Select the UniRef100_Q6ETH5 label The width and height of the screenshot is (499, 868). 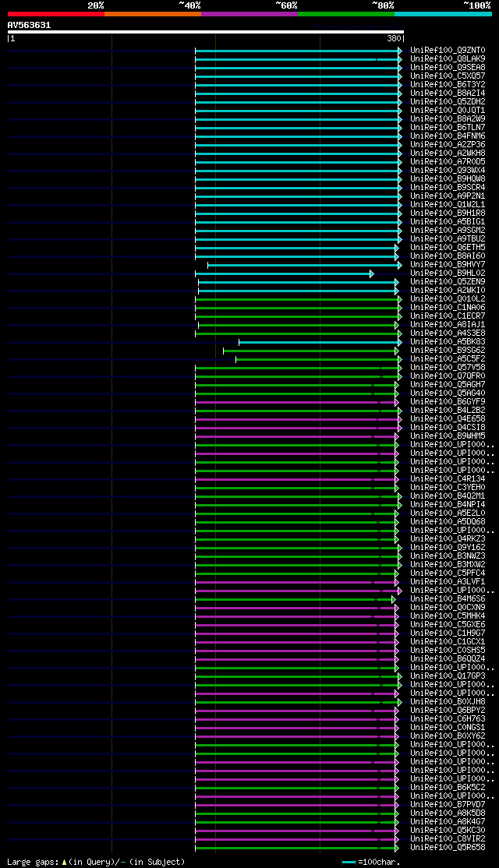coord(448,248)
